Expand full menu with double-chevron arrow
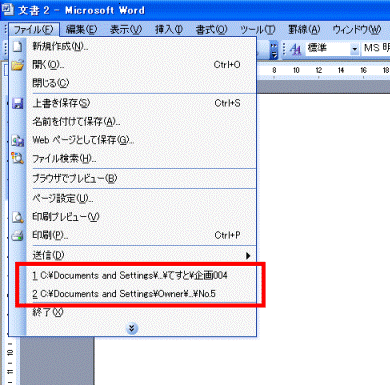This screenshot has width=390, height=385. 132,328
